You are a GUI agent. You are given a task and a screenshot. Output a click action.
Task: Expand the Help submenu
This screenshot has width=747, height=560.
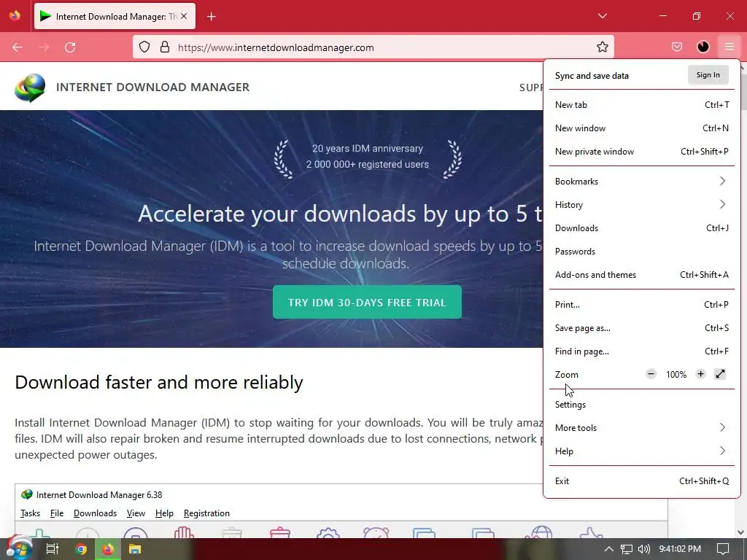[x=642, y=451]
